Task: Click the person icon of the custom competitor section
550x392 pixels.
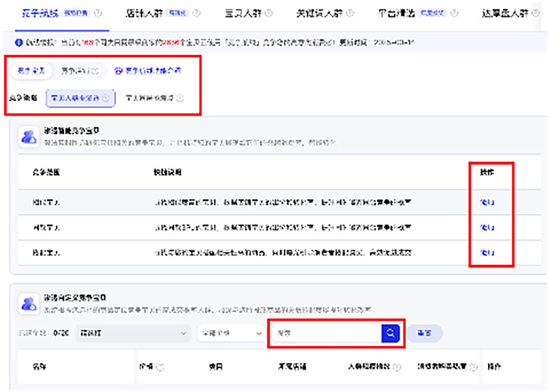Action: [x=29, y=304]
